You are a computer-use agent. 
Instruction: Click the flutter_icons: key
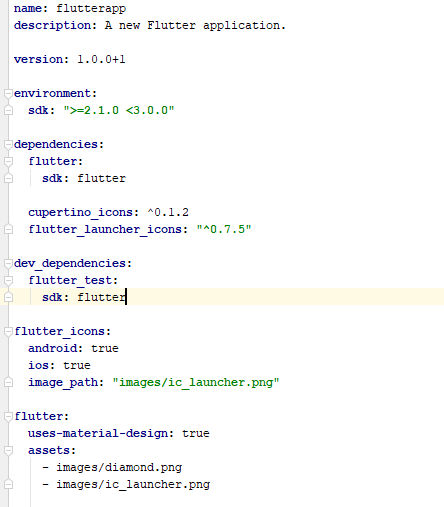coord(63,331)
